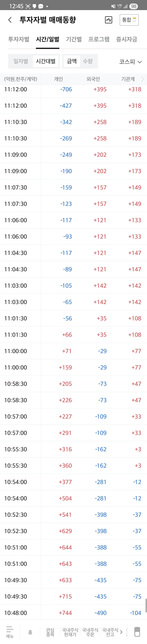The width and height of the screenshot is (147, 644).
Task: Select the 일자별 toggle option
Action: tap(21, 61)
